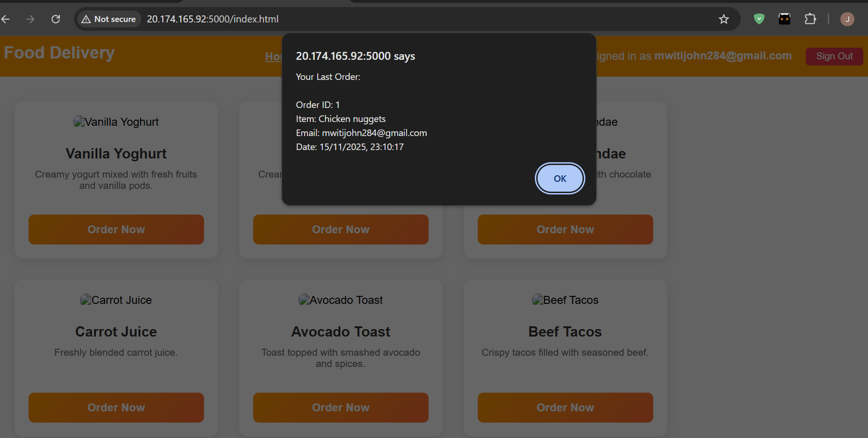
Task: Reload the current page
Action: [x=56, y=19]
